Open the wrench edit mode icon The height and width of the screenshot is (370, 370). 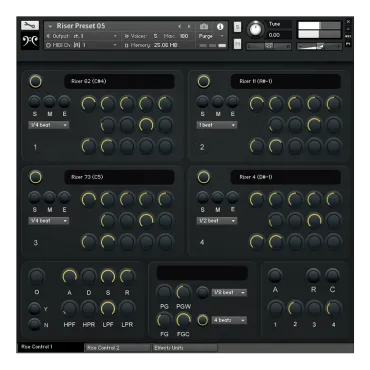click(x=30, y=25)
